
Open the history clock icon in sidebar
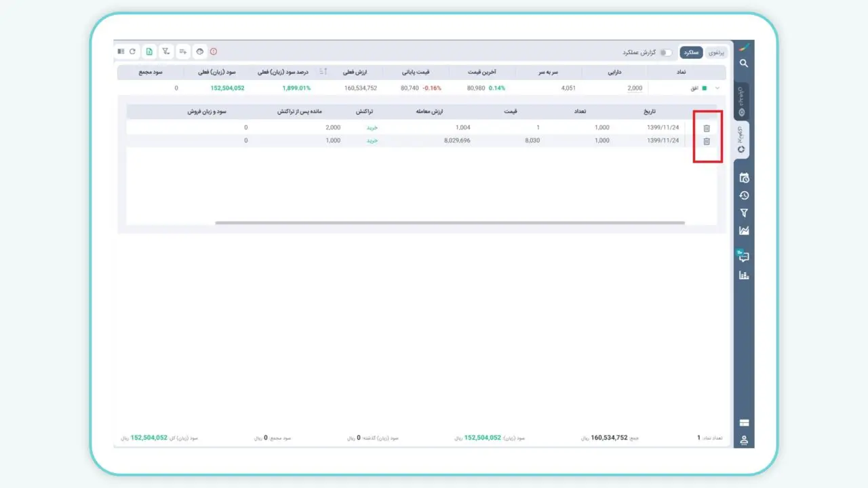(x=744, y=196)
